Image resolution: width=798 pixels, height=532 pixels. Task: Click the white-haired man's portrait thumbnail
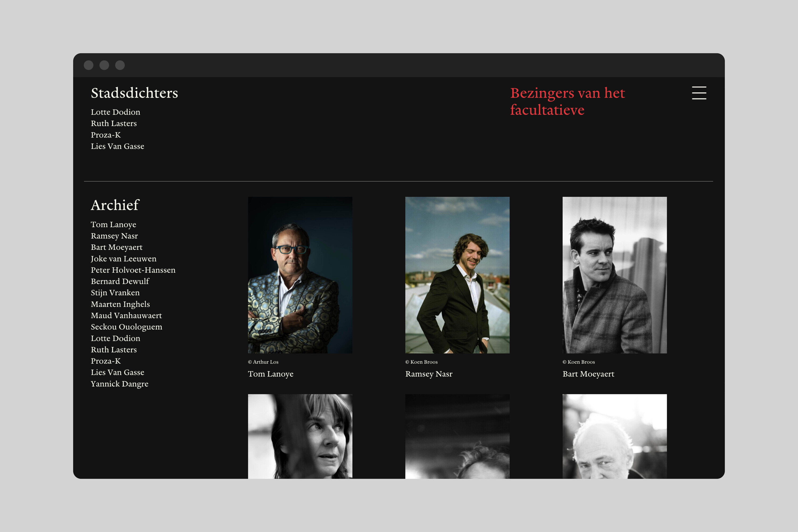[614, 436]
